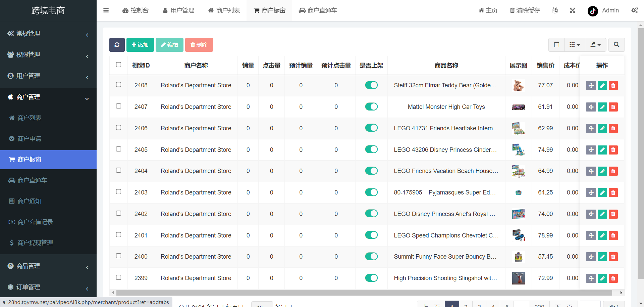Toggle table visibility with list icon
Screen dimensions: 644x307
[x=556, y=45]
